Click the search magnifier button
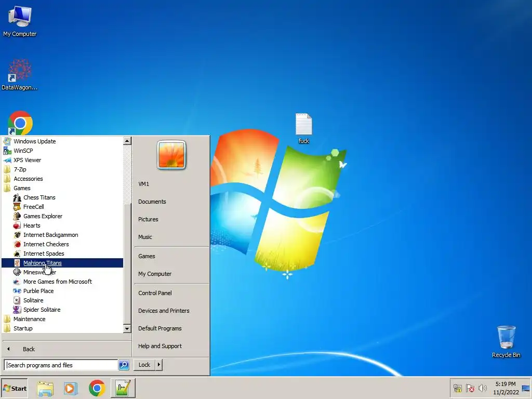 124,365
